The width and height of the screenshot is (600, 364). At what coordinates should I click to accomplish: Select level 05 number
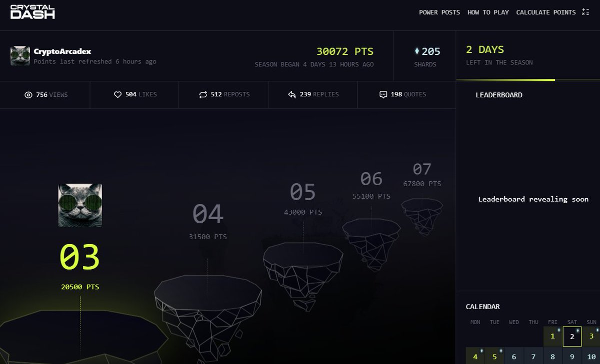[x=303, y=192]
